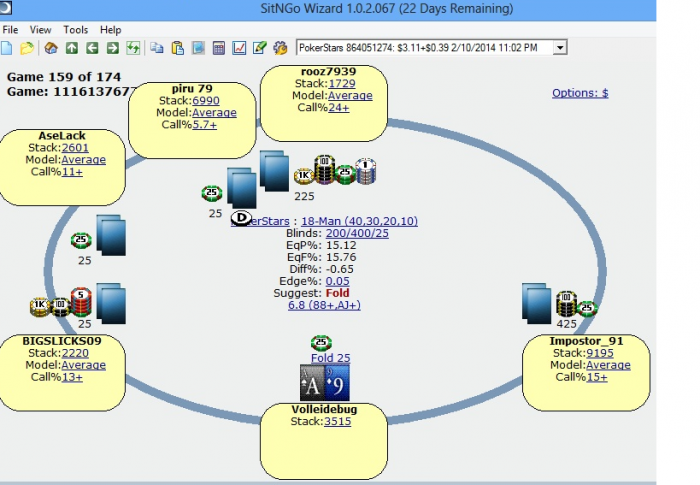Open the File menu
This screenshot has width=700, height=485.
pyautogui.click(x=10, y=30)
